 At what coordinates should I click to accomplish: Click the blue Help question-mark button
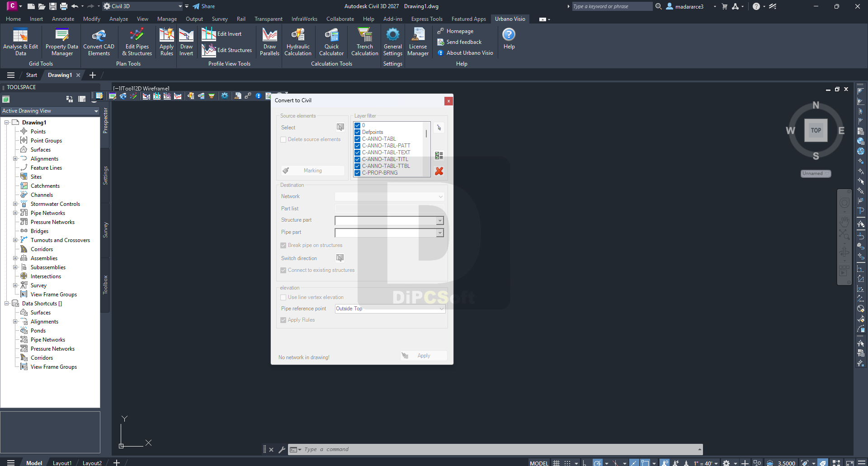point(509,35)
